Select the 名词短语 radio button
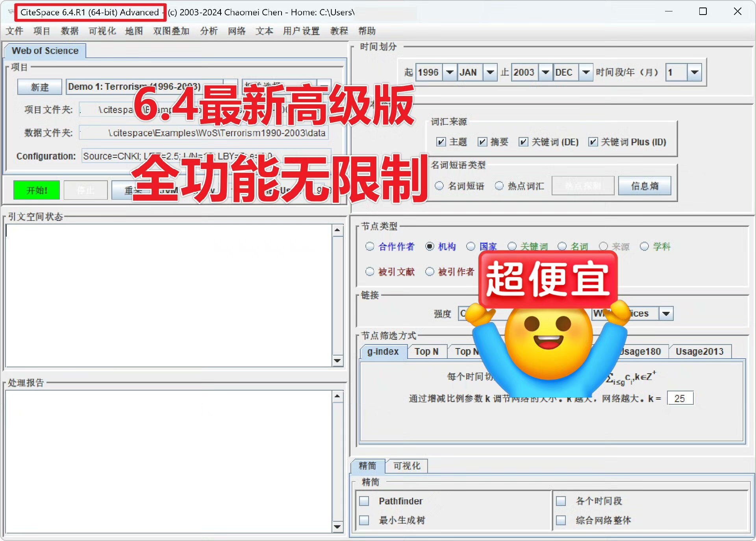This screenshot has width=756, height=541. coord(439,186)
